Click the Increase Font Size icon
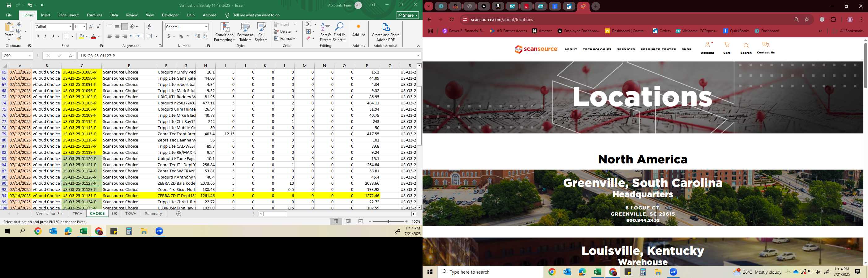 (91, 27)
